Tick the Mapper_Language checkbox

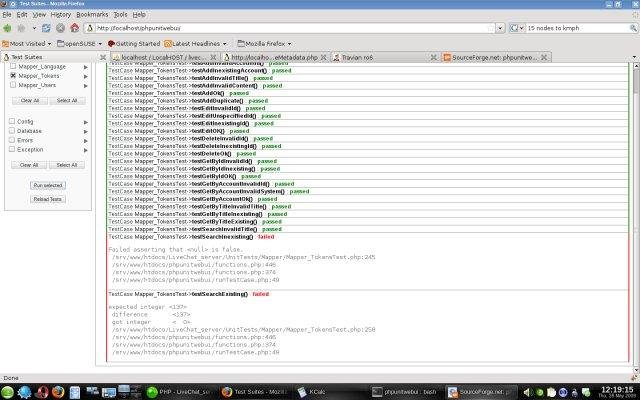[x=13, y=66]
